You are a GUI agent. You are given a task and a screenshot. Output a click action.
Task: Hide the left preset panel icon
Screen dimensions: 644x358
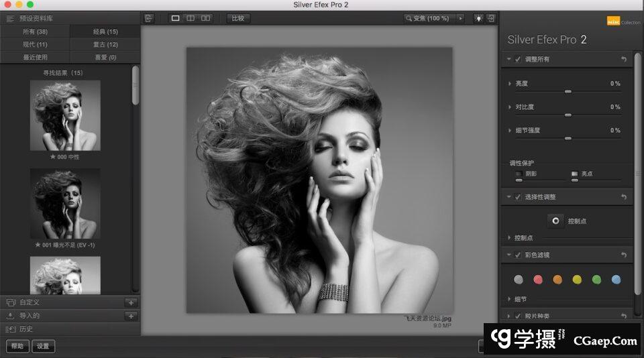tap(148, 18)
